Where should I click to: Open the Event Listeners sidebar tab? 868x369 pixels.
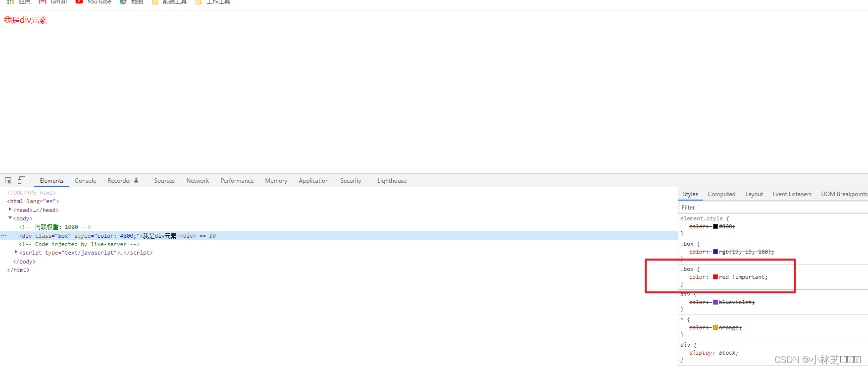click(792, 194)
